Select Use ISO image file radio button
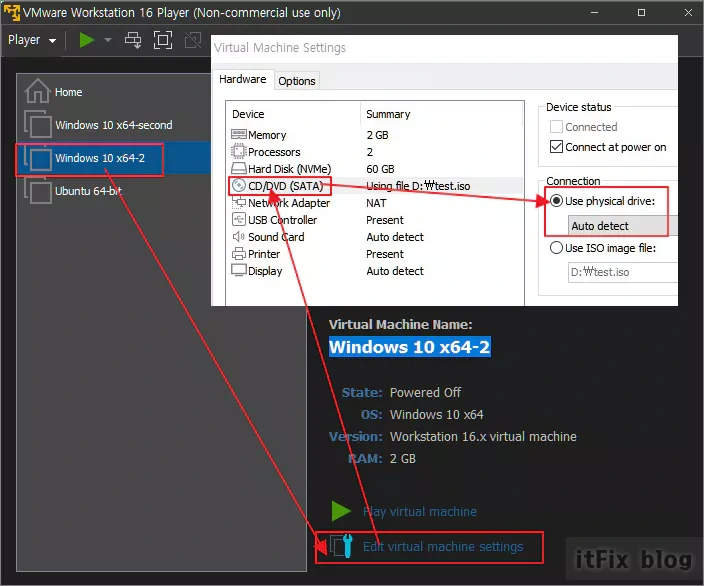The height and width of the screenshot is (586, 704). click(x=556, y=248)
